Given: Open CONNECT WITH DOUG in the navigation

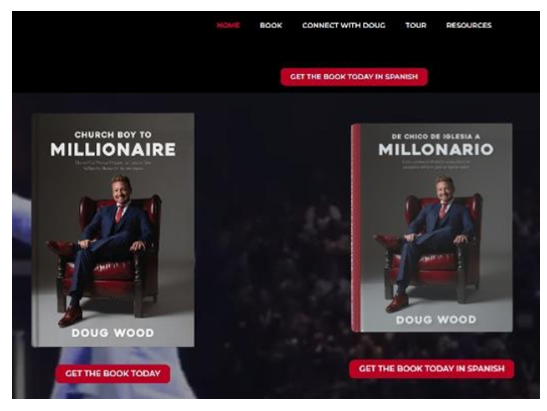Looking at the screenshot, I should point(344,25).
